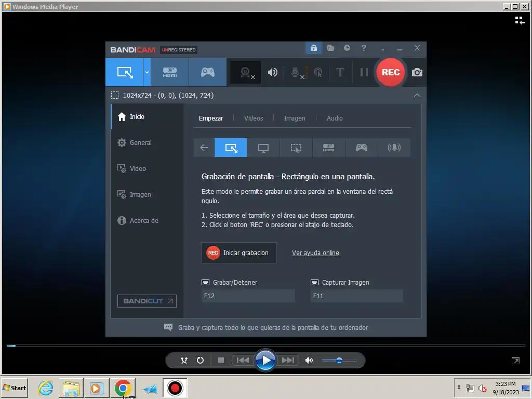Screen dimensions: 532x399
Task: Select game recording mode tile
Action: [362, 148]
